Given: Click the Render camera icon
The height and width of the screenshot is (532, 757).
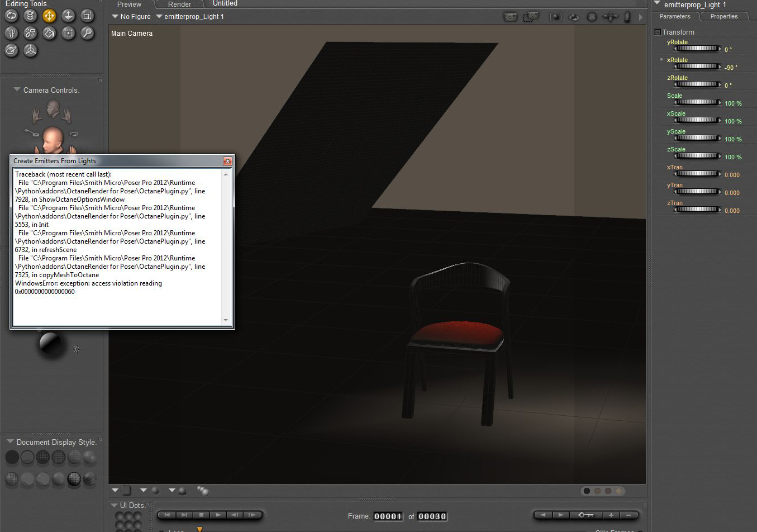Looking at the screenshot, I should (511, 17).
